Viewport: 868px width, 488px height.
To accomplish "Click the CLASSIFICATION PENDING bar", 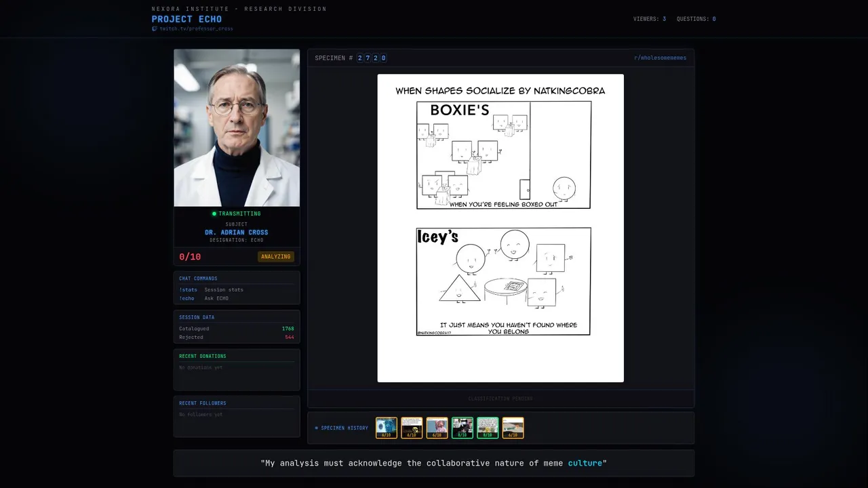I will pyautogui.click(x=501, y=399).
